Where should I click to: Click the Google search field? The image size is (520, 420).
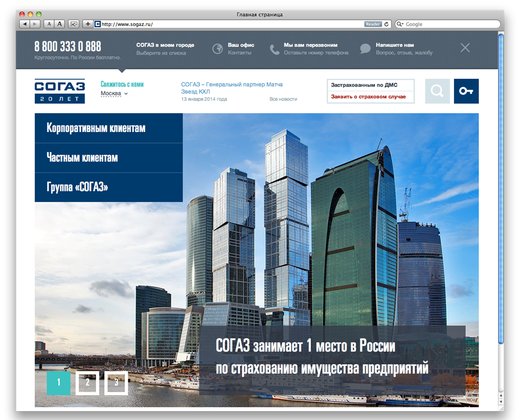coord(448,24)
